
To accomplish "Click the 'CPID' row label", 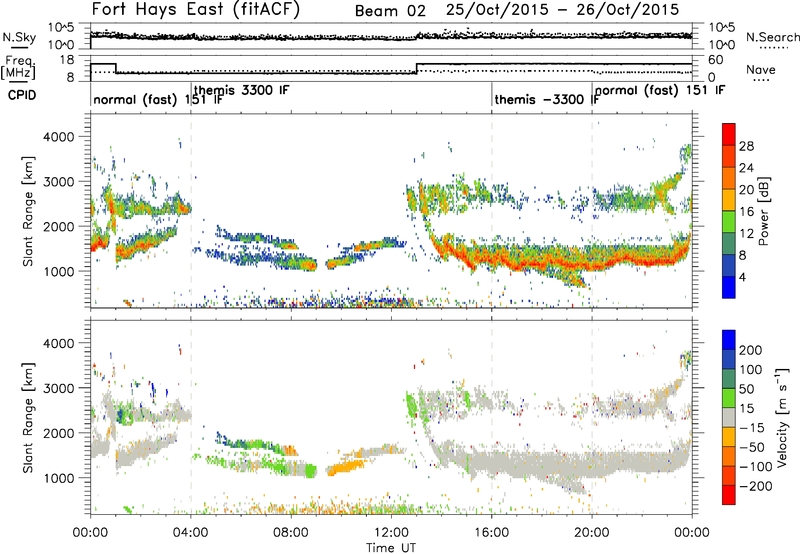I will [x=22, y=95].
